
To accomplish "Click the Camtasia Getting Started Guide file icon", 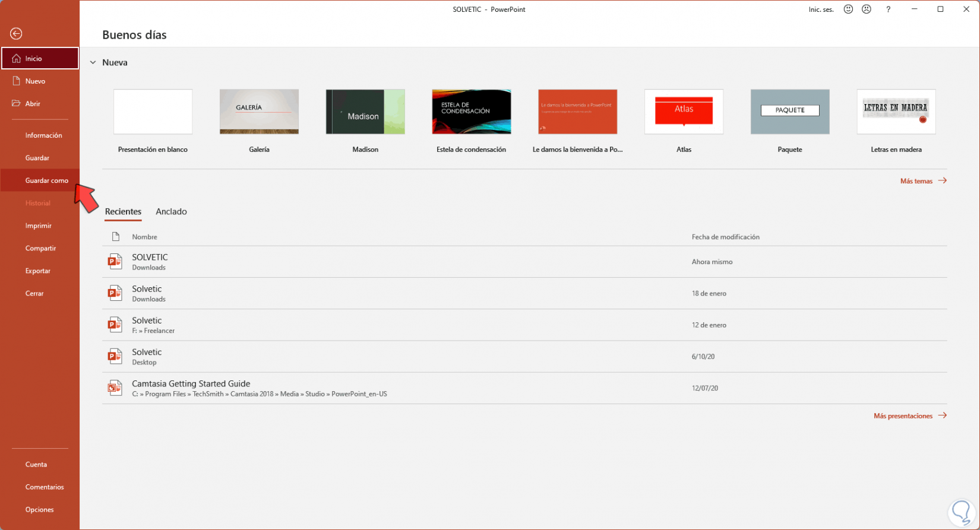I will 115,388.
